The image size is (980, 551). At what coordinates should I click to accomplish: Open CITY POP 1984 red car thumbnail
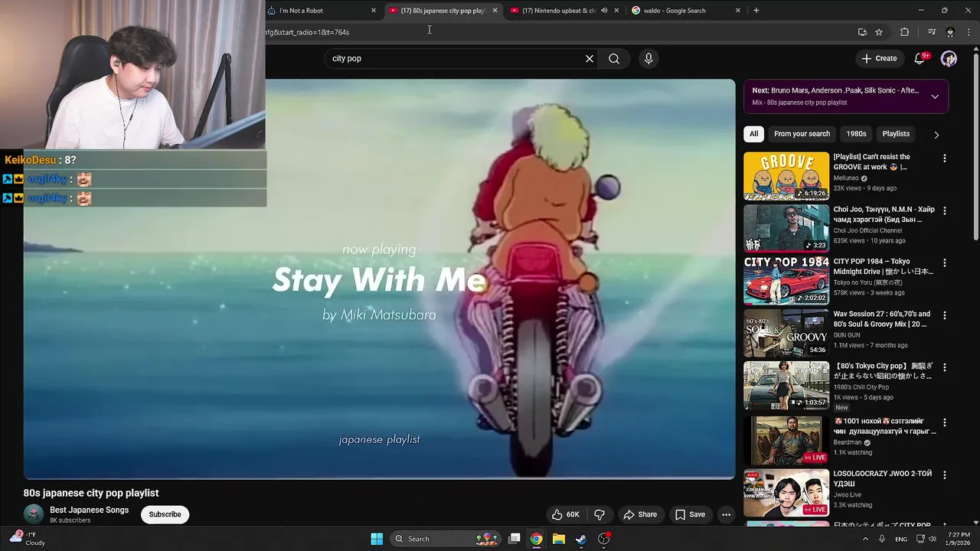coord(786,280)
